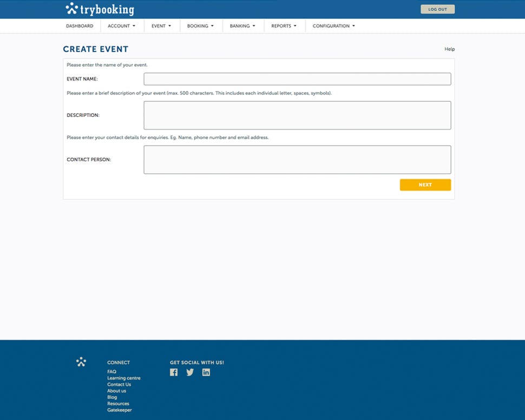Viewport: 525px width, 420px height.
Task: Click the Help link
Action: [449, 49]
